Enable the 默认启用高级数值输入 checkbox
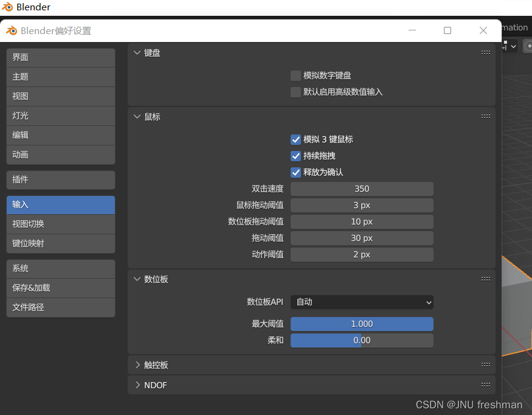Screen dimensions: 532x415 tap(295, 92)
